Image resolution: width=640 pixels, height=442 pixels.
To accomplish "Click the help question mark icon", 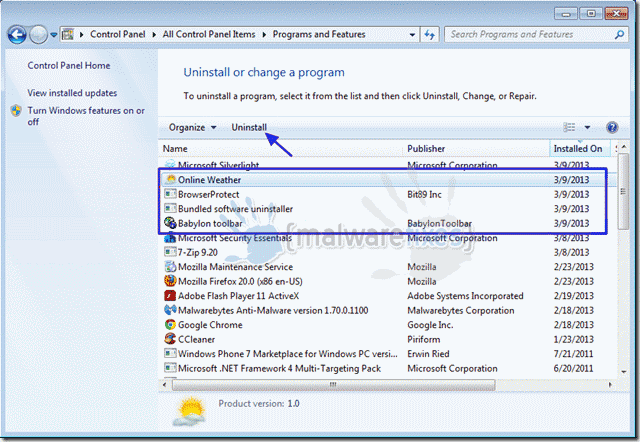I will pos(612,128).
